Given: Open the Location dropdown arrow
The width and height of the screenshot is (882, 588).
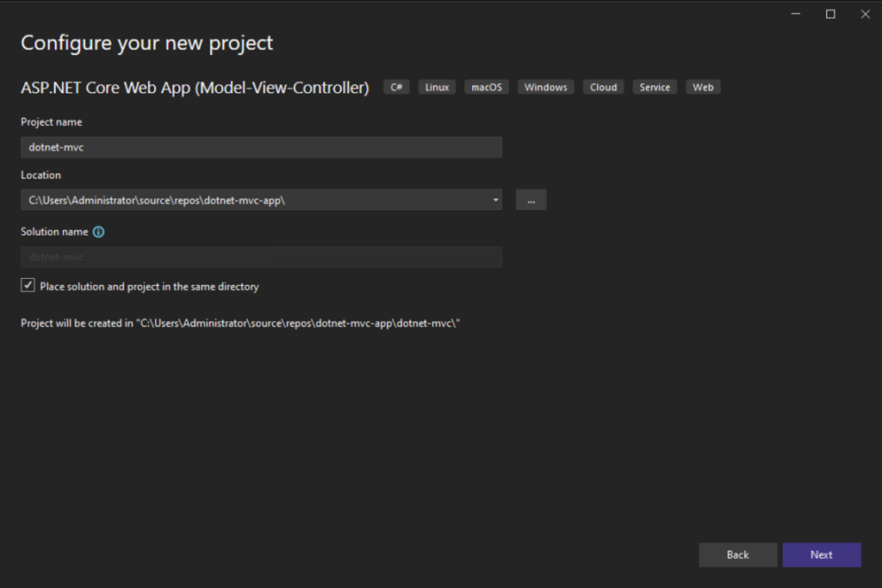Looking at the screenshot, I should (495, 199).
